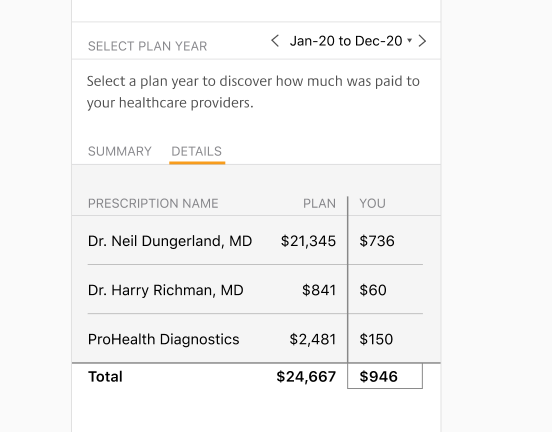Click the $24,667 plan total

[306, 377]
